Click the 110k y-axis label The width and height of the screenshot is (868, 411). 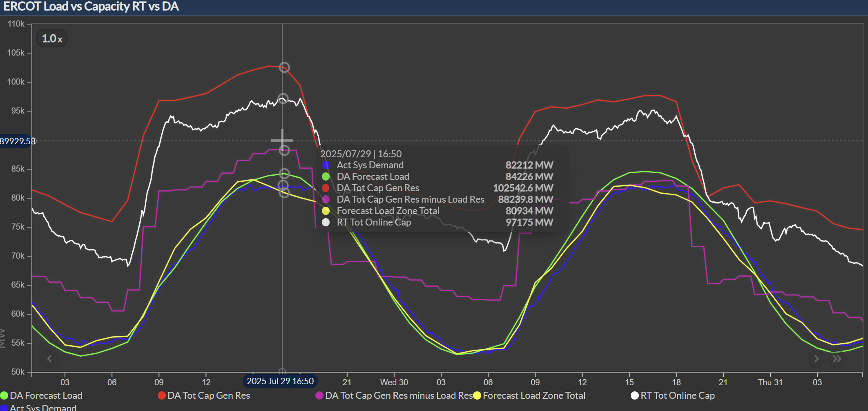point(16,24)
